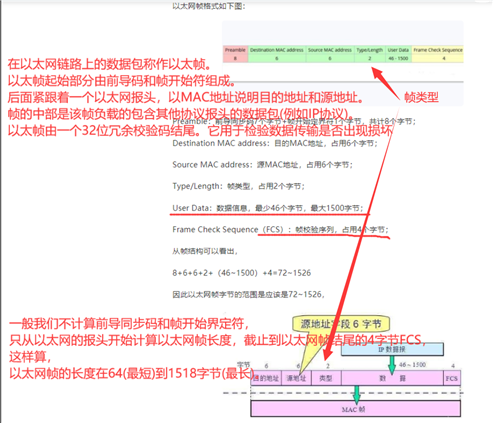Click the top line '以太网帧格式如下图'

click(209, 6)
